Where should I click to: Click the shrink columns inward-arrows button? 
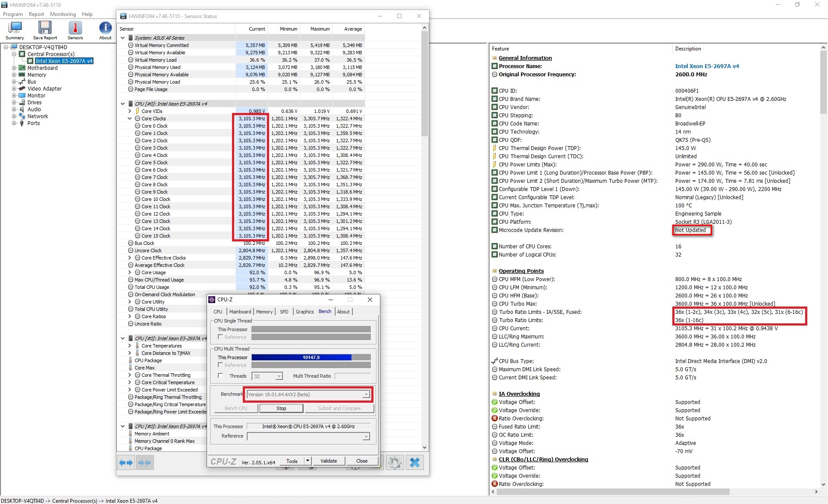(x=145, y=463)
